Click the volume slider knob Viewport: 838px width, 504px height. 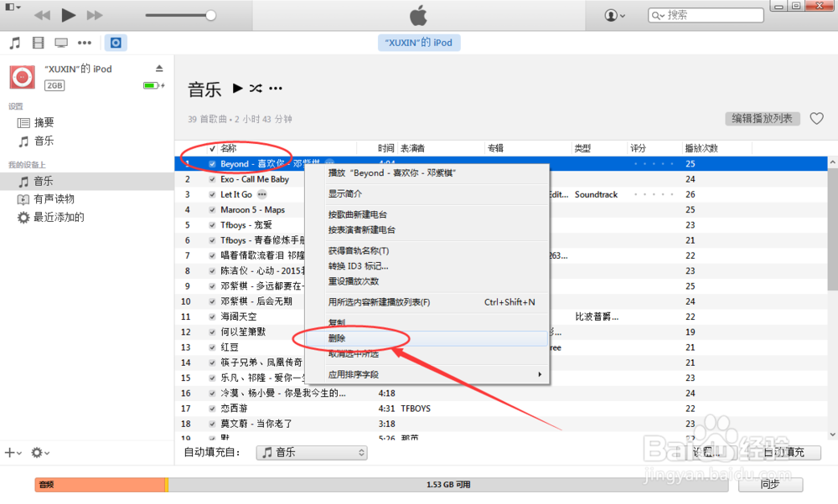tap(210, 15)
